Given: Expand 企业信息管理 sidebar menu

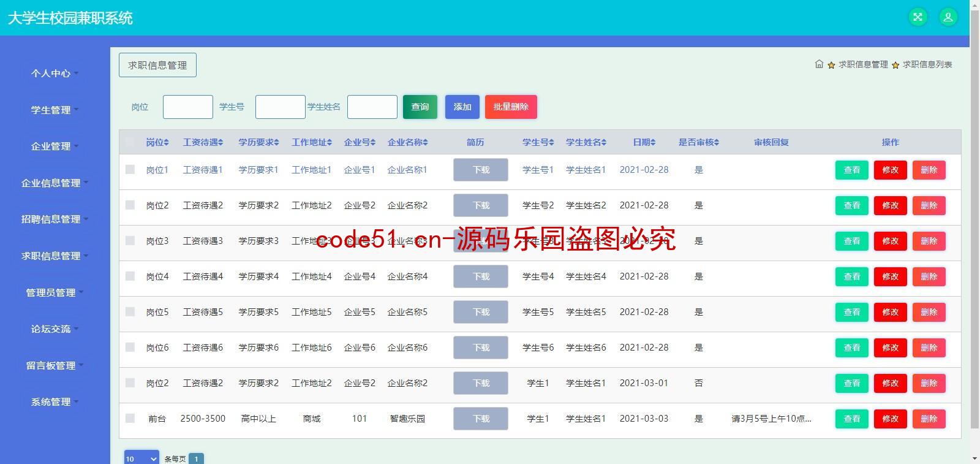Looking at the screenshot, I should (55, 183).
